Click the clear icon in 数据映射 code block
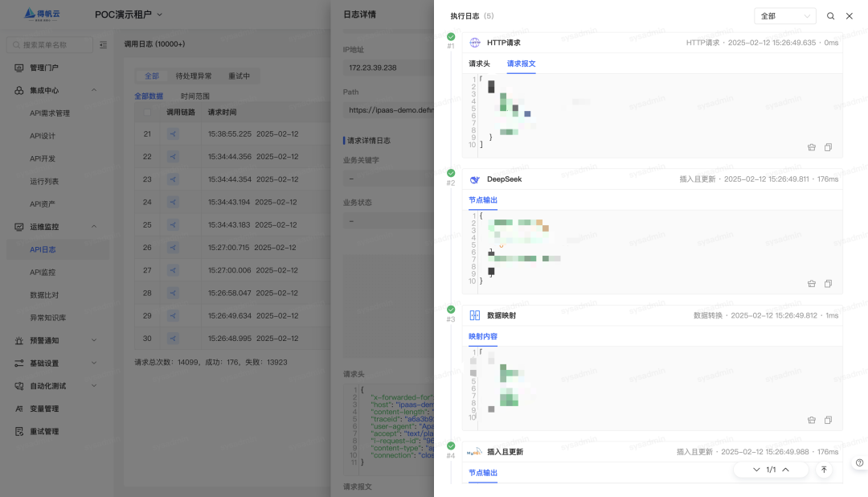Image resolution: width=868 pixels, height=497 pixels. [812, 420]
